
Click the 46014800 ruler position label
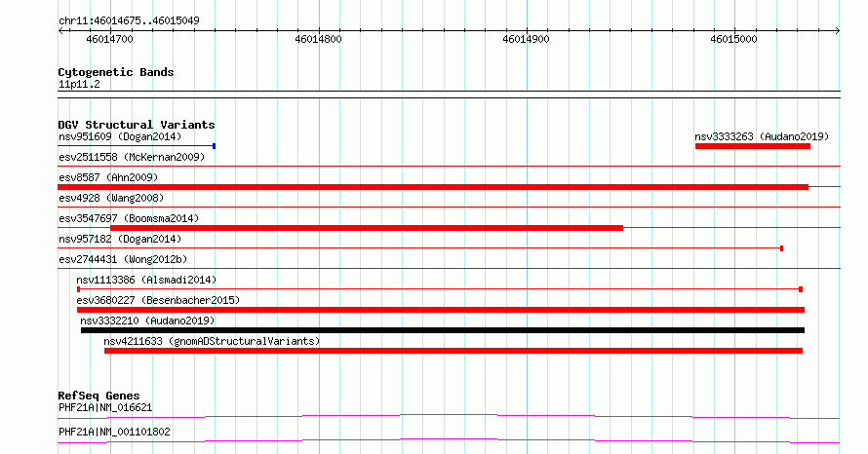(318, 39)
